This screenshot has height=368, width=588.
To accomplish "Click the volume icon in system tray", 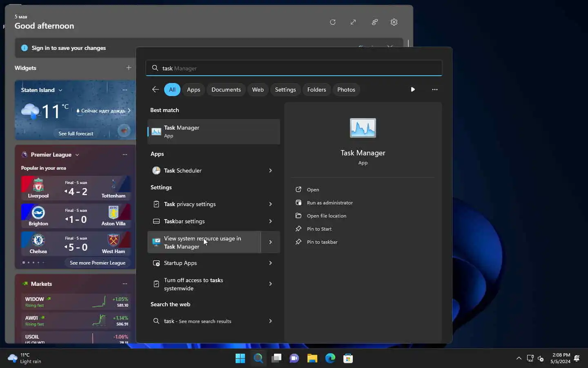I will (x=541, y=358).
